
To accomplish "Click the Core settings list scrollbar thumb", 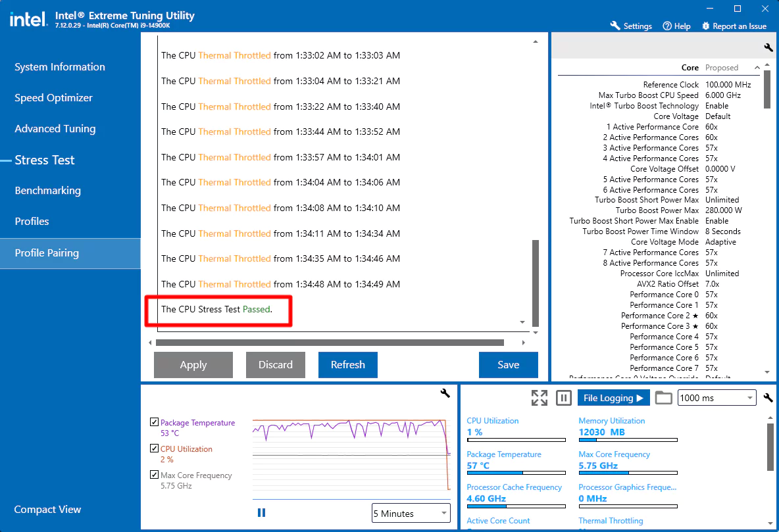I will coord(767,89).
